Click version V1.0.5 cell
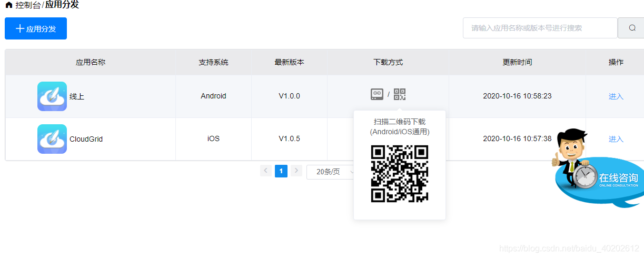This screenshot has width=644, height=258. tap(289, 139)
